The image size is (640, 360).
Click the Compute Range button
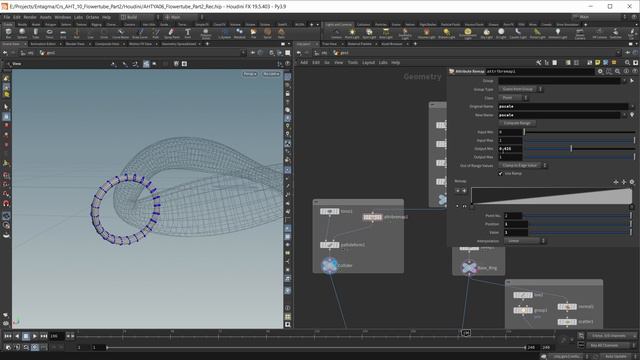517,123
